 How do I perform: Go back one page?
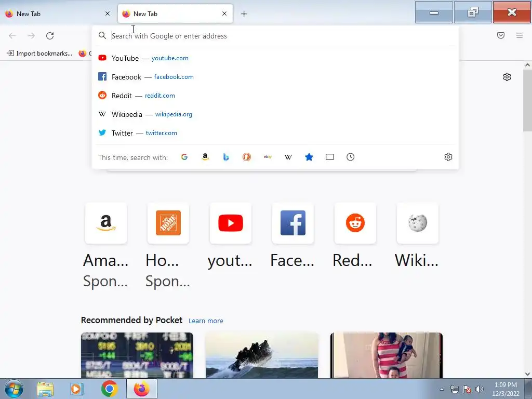(x=12, y=36)
